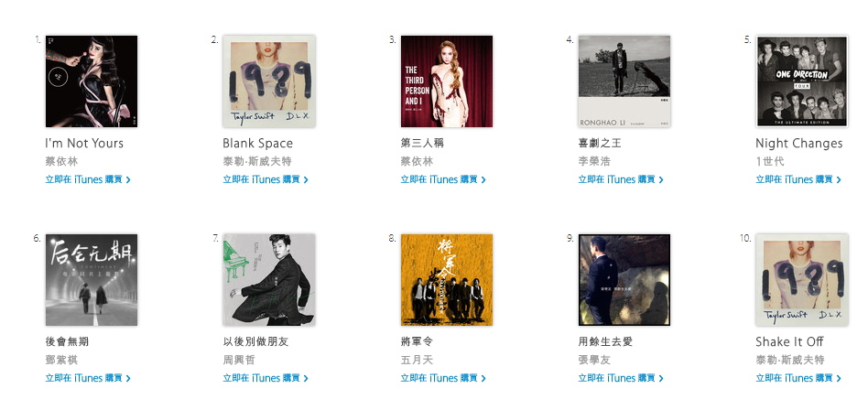Select the 以後別做朋友 album artwork
This screenshot has height=410, width=868.
(269, 280)
